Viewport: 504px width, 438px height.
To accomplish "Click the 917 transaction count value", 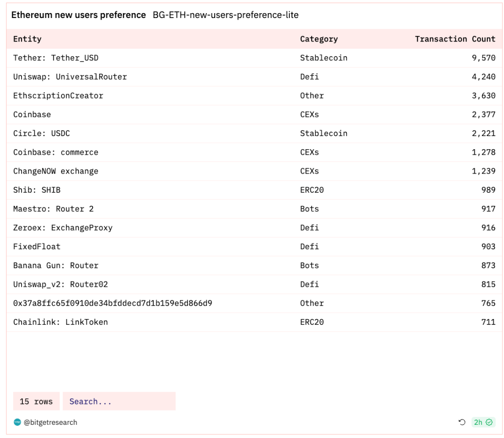I will (x=488, y=209).
